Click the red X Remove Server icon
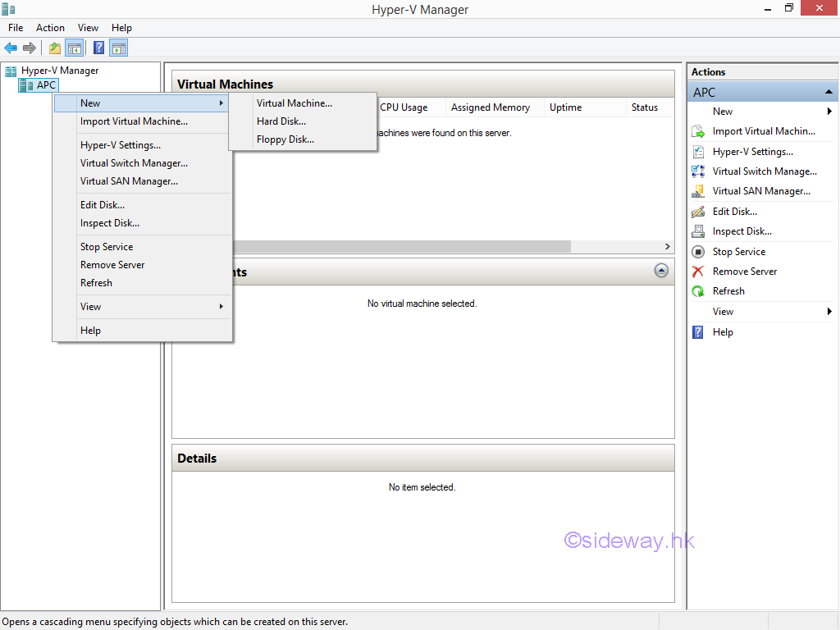Image resolution: width=840 pixels, height=630 pixels. coord(698,272)
